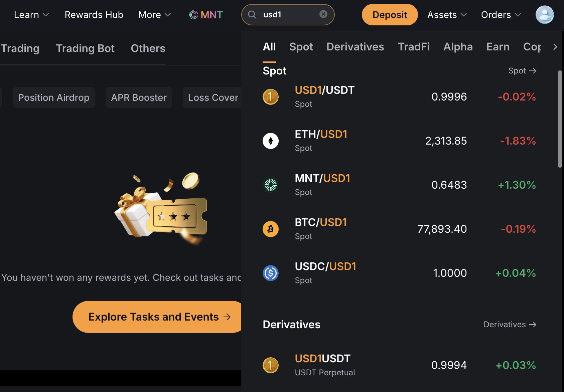This screenshot has width=564, height=392.
Task: Click the MNT/USD1 Mantle coin icon
Action: (271, 185)
